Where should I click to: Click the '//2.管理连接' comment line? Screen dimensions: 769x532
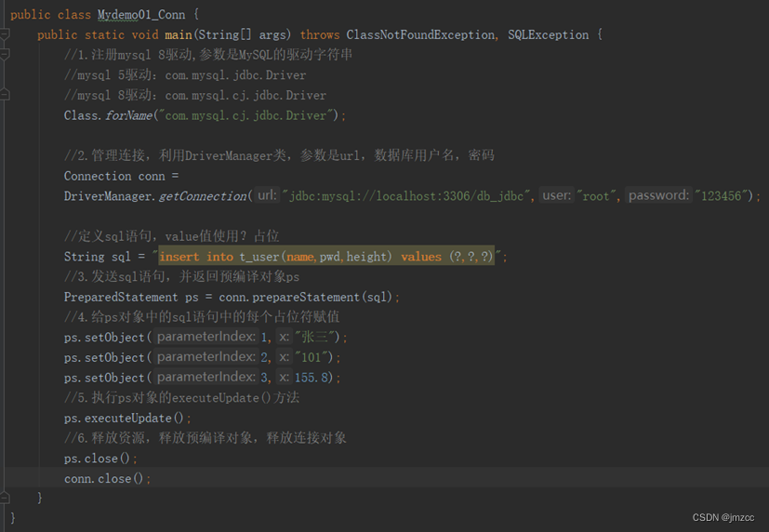(x=279, y=155)
